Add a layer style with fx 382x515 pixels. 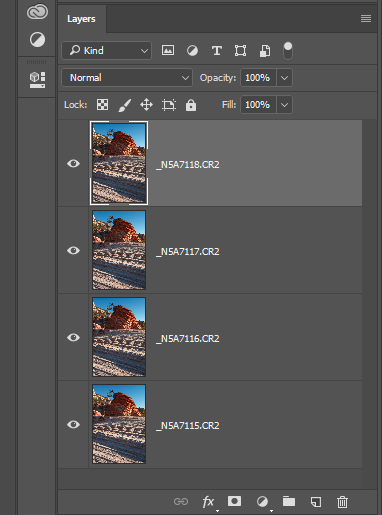(209, 502)
